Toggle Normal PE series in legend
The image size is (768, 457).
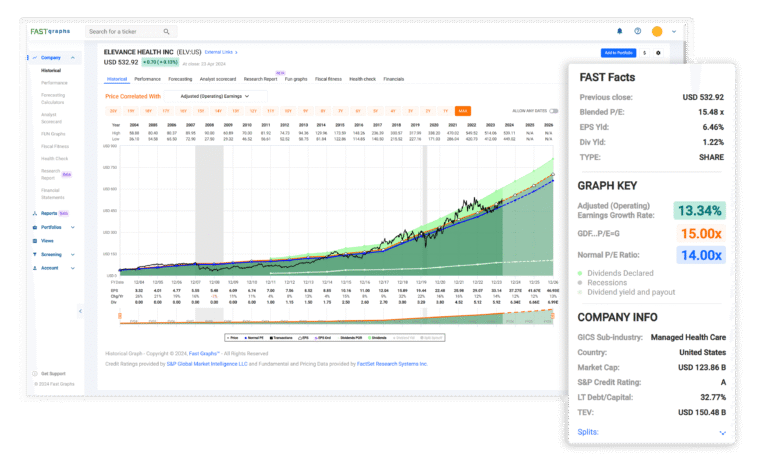pos(254,338)
